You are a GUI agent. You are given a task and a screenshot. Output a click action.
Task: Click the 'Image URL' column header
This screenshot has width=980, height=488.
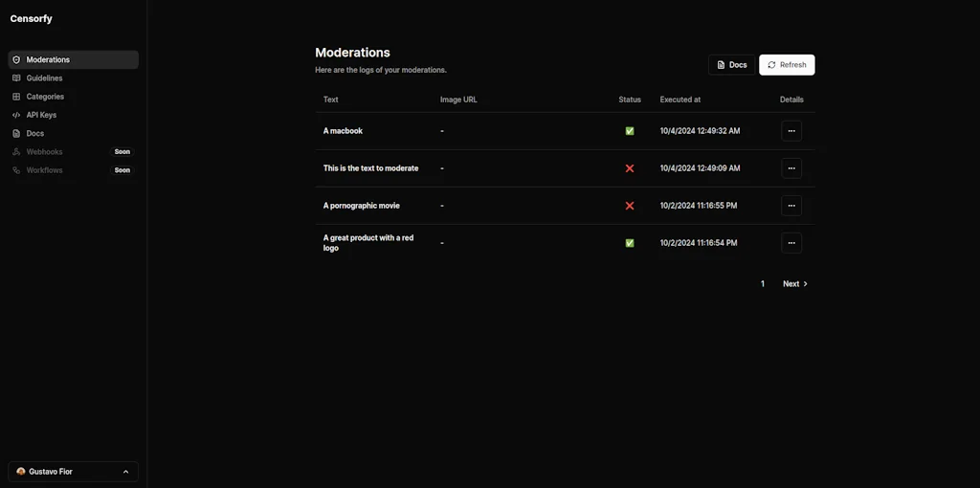point(458,100)
